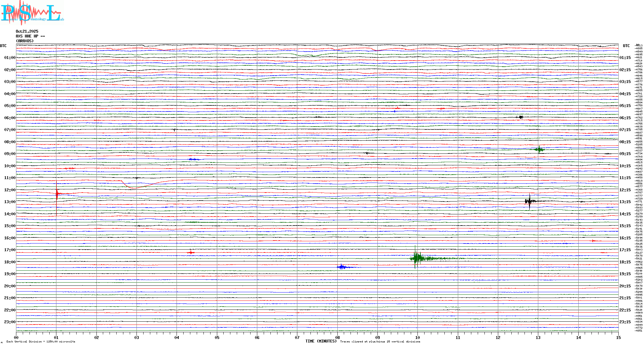Image resolution: width=644 pixels, height=346 pixels.
Task: Select the 18:00 hour label on left
Action: click(x=10, y=262)
